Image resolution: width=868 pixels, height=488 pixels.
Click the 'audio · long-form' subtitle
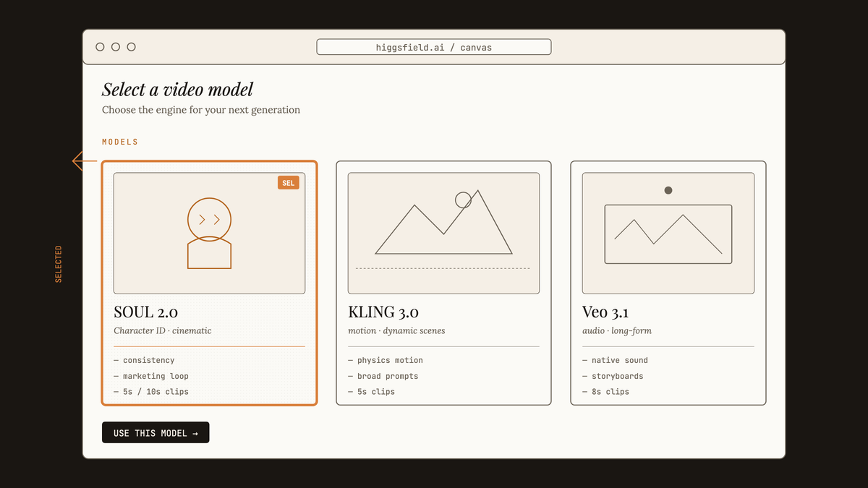tap(617, 331)
